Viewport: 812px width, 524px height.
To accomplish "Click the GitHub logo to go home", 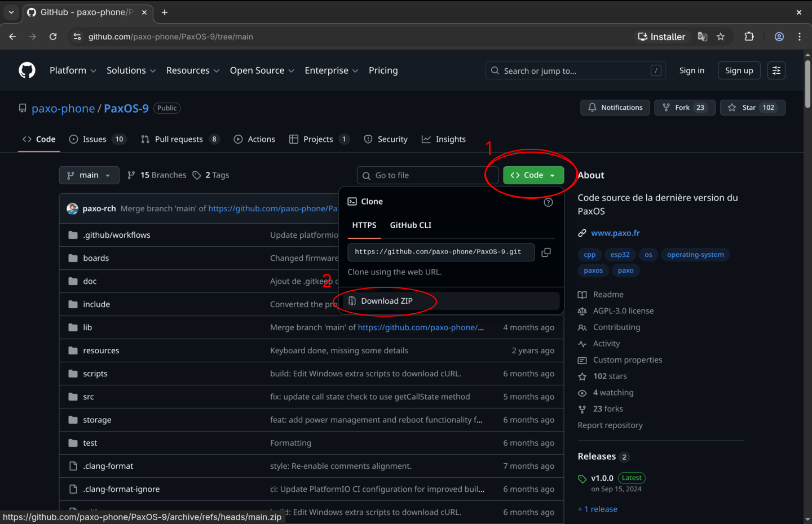I will point(27,70).
